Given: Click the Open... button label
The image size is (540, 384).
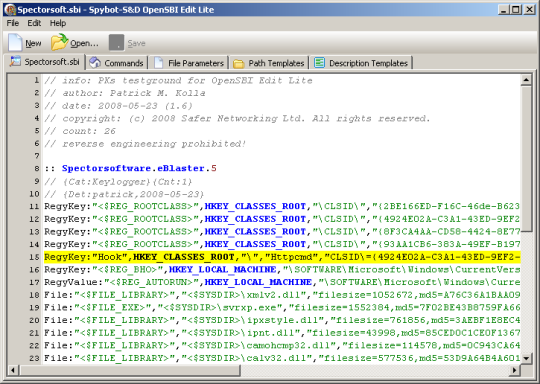Looking at the screenshot, I should pos(84,43).
